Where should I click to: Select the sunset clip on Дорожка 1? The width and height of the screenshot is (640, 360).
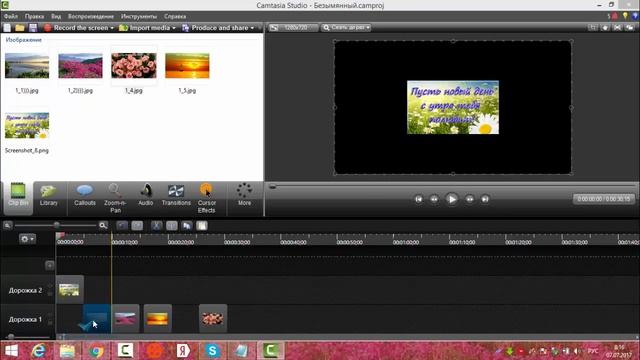click(158, 318)
